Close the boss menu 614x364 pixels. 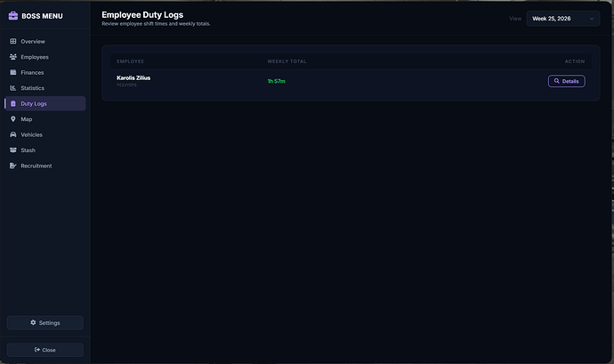(45, 350)
